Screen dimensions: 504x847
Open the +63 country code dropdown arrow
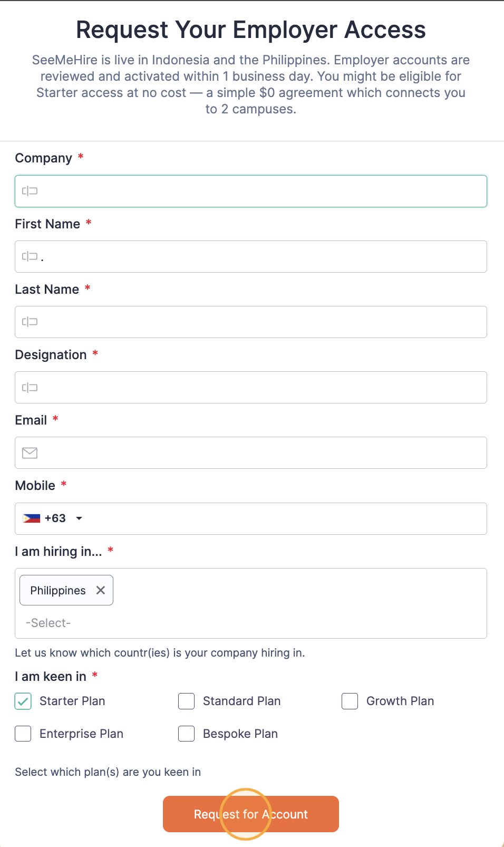(x=79, y=518)
